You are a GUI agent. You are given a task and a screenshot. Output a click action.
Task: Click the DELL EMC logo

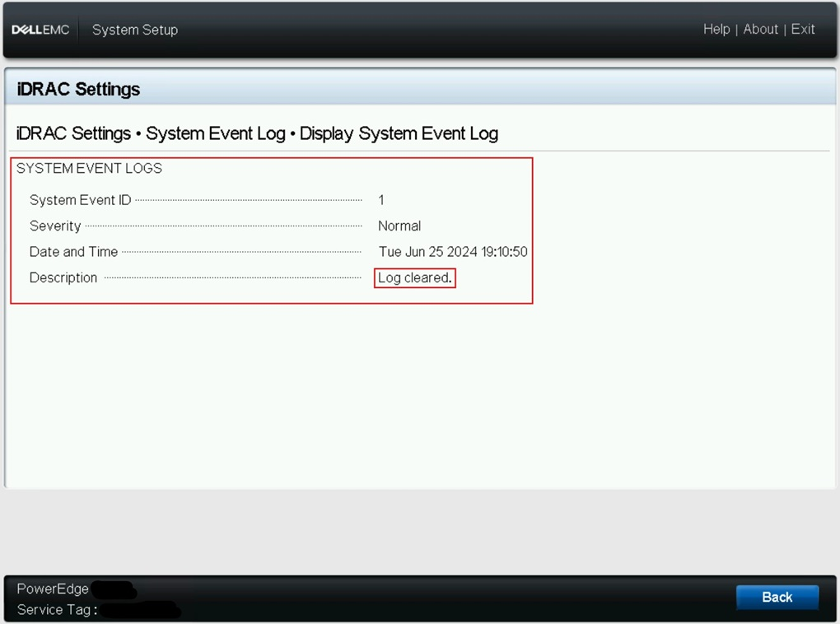[39, 29]
